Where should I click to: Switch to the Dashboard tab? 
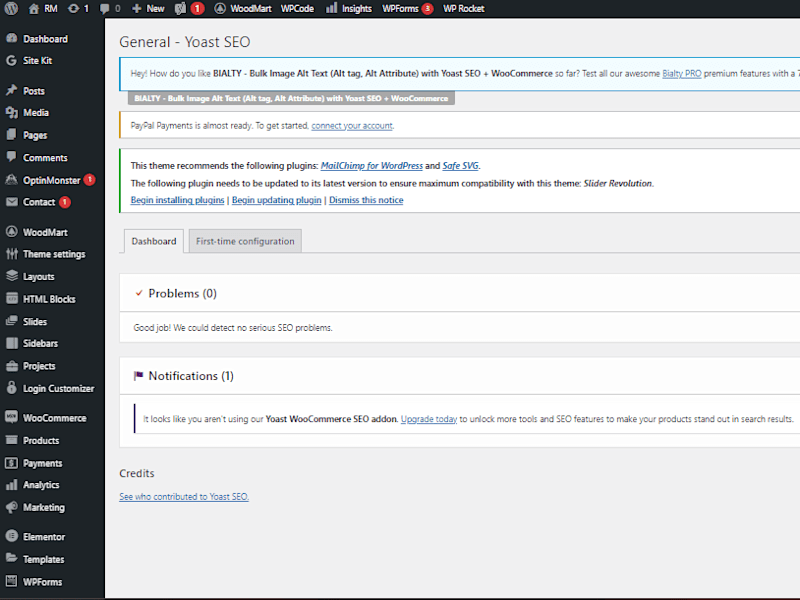click(x=154, y=241)
